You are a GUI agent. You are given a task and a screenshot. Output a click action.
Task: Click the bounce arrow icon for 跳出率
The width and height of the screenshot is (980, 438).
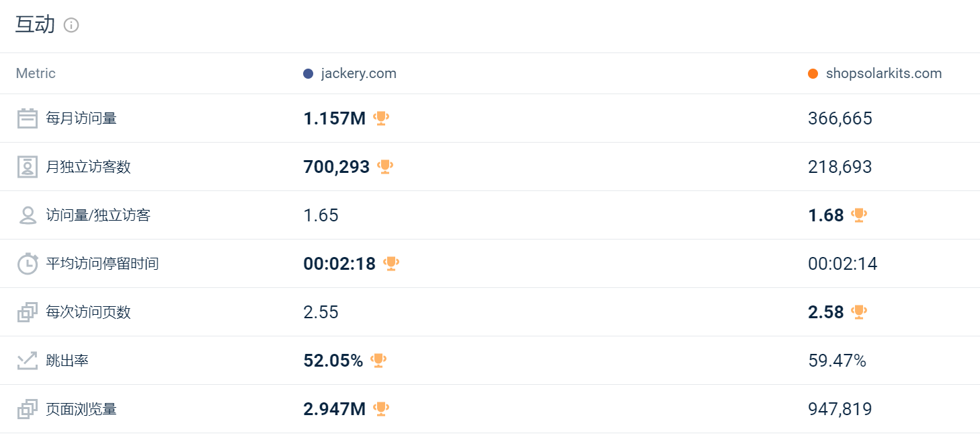28,361
